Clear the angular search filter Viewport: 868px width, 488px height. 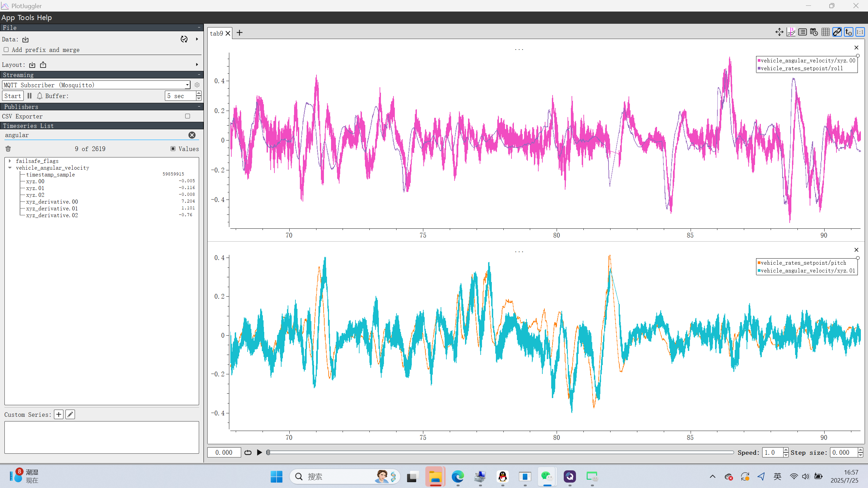[x=192, y=135]
